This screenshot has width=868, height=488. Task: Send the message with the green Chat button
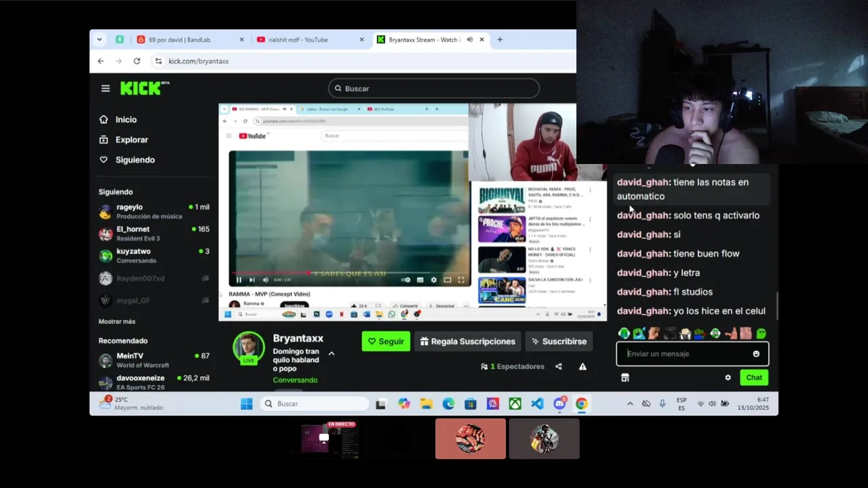(x=754, y=378)
